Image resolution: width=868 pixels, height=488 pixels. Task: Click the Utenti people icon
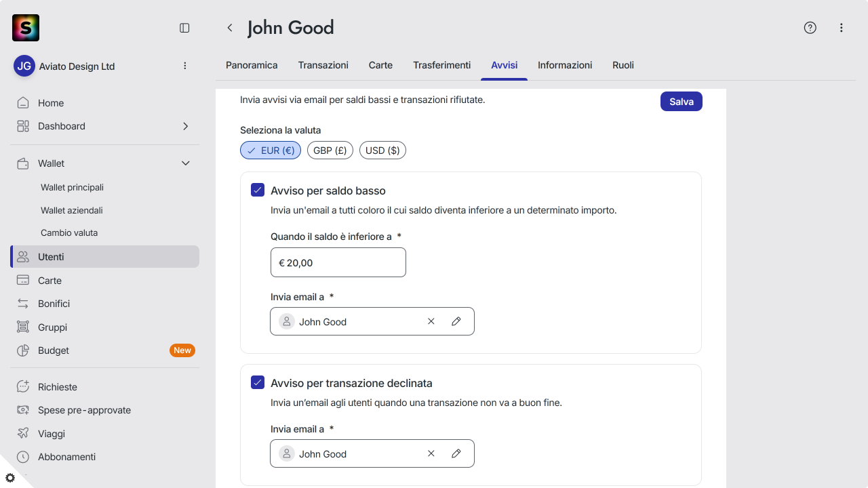(x=23, y=257)
